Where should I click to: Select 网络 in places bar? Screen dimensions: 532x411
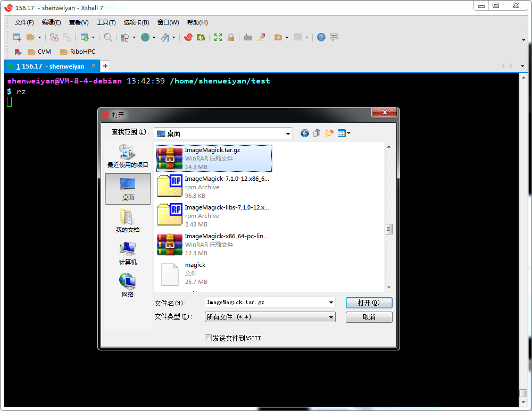128,285
